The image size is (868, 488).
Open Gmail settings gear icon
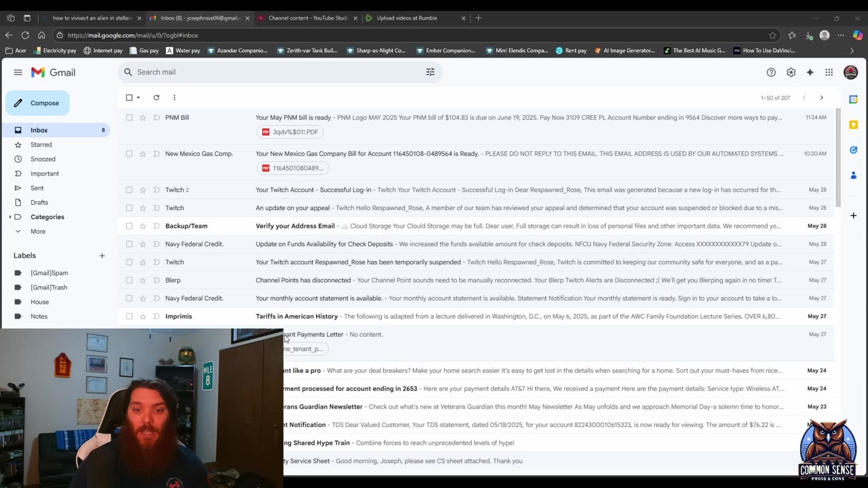[791, 73]
